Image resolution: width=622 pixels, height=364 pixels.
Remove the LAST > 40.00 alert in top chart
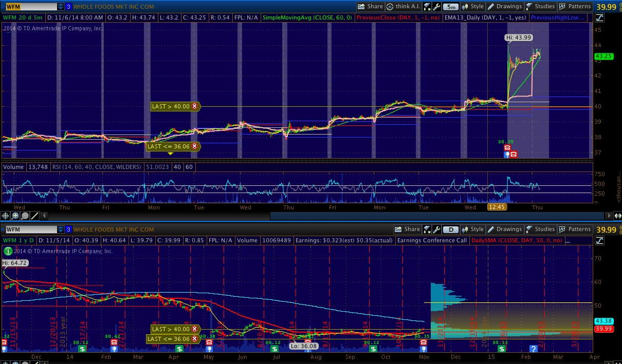coord(194,106)
